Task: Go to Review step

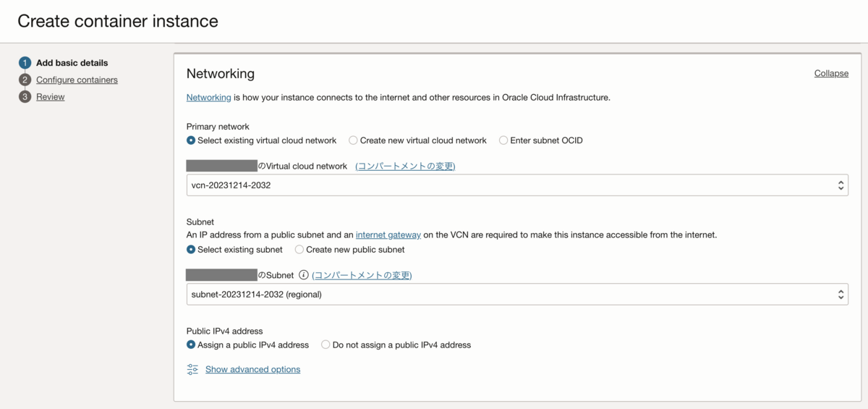Action: [51, 97]
